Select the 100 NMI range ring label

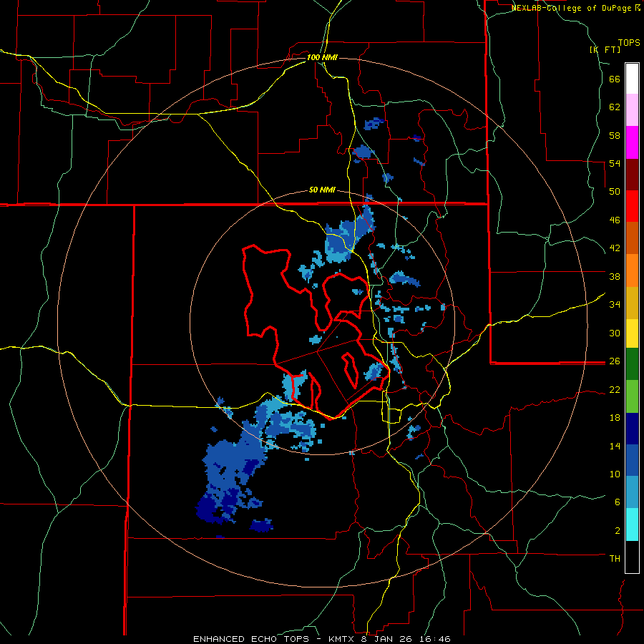(x=322, y=57)
